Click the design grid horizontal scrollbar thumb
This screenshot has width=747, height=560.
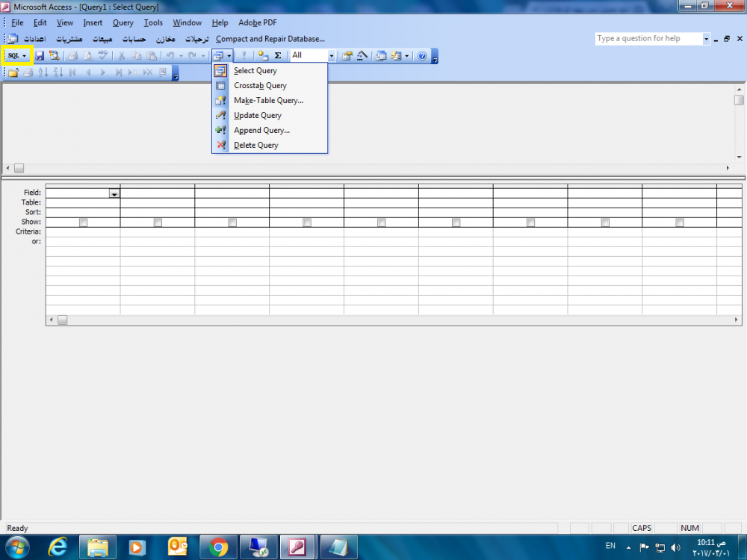click(x=63, y=320)
